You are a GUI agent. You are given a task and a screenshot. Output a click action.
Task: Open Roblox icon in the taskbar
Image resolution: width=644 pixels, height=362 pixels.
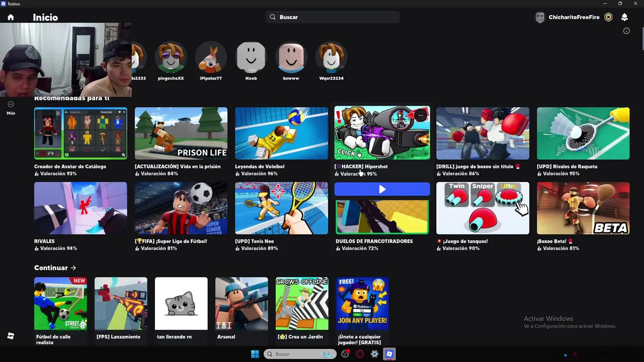[x=389, y=354]
